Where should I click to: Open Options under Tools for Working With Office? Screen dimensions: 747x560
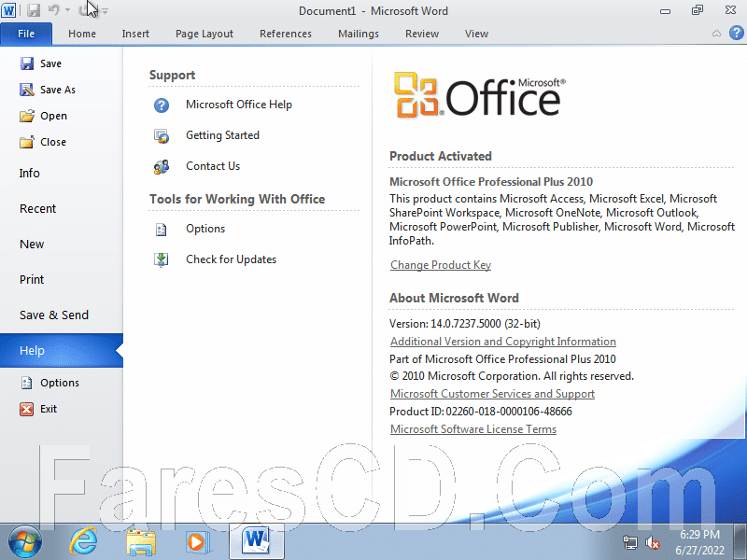205,229
